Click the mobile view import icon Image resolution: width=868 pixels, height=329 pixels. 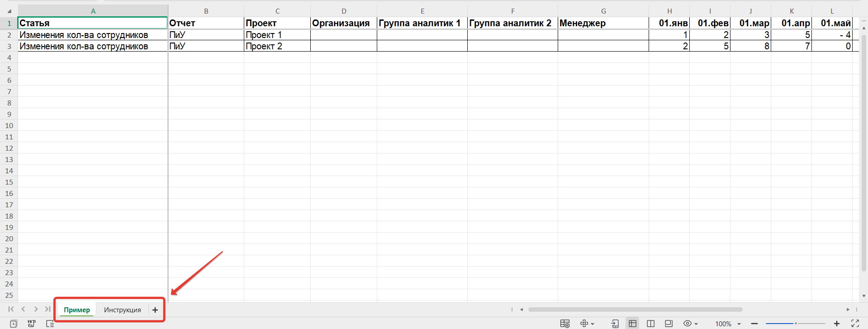615,324
